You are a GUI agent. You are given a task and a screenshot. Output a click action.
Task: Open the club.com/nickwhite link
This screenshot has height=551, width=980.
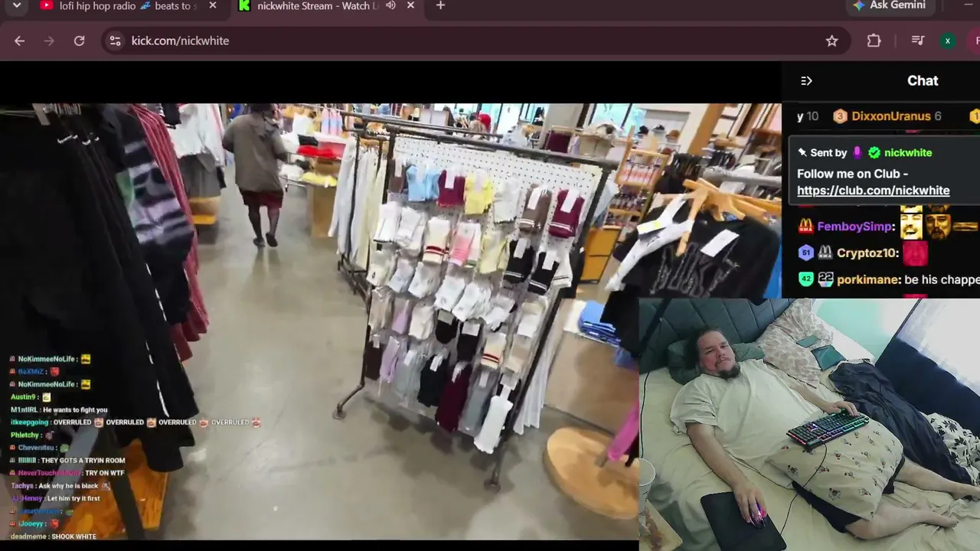pyautogui.click(x=874, y=191)
